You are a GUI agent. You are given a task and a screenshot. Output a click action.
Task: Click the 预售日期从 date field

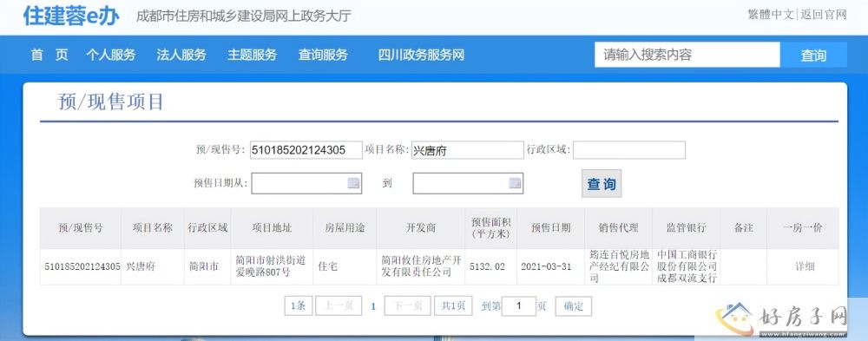click(x=306, y=183)
